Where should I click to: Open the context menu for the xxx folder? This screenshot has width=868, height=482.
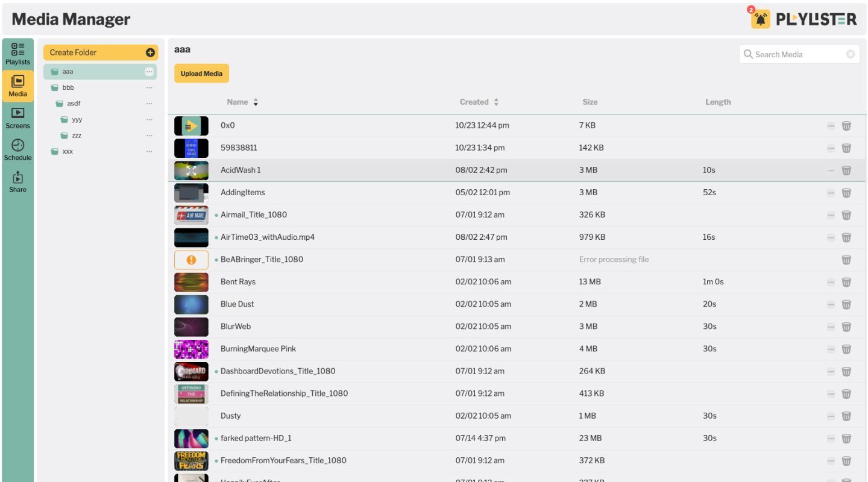(x=149, y=151)
